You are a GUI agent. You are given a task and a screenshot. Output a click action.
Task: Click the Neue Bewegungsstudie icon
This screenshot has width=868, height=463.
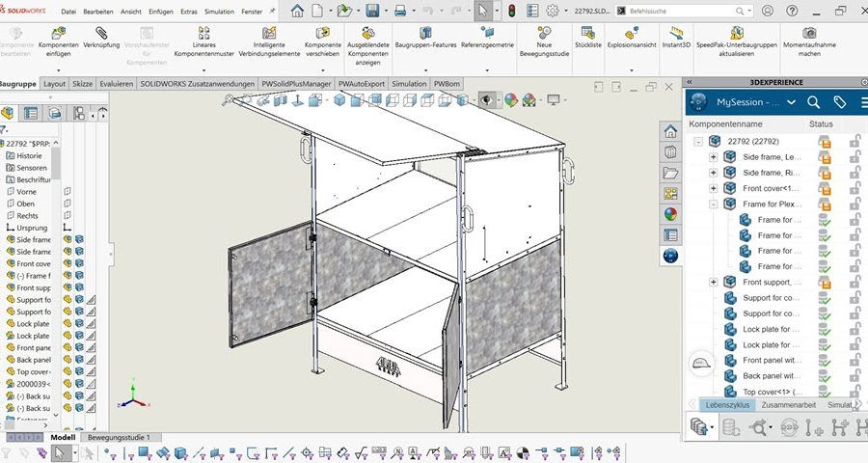(543, 43)
